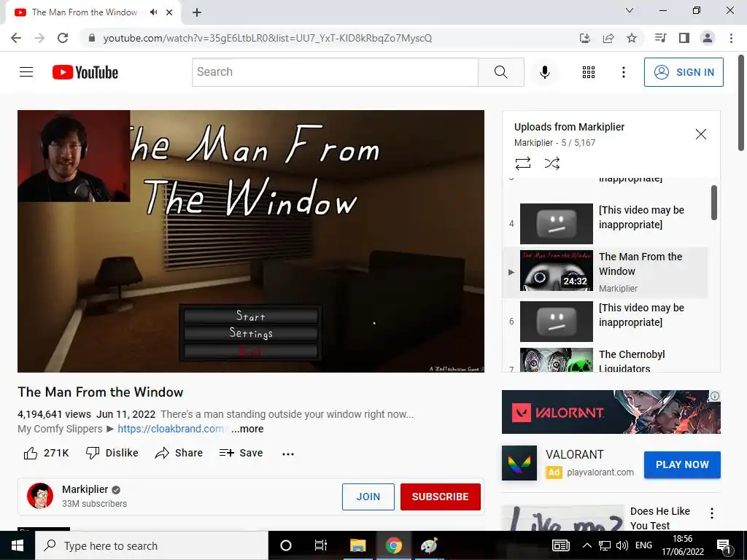
Task: Open a new browser tab
Action: (x=197, y=12)
